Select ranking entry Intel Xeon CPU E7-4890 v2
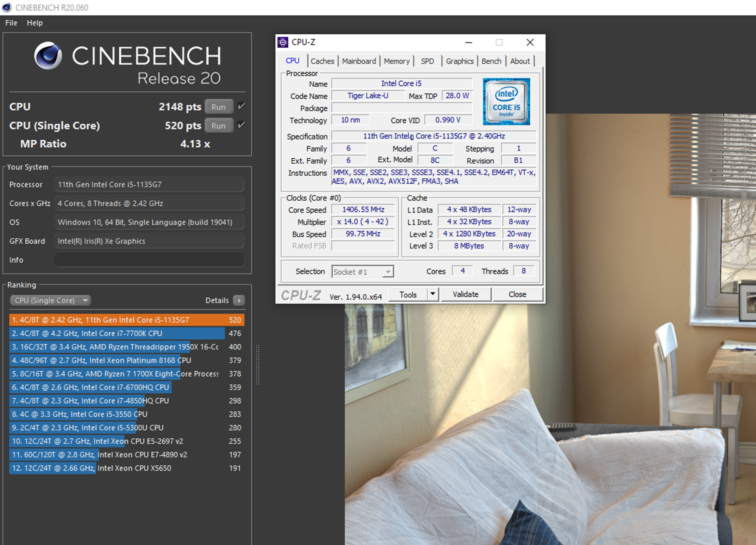 pos(127,454)
